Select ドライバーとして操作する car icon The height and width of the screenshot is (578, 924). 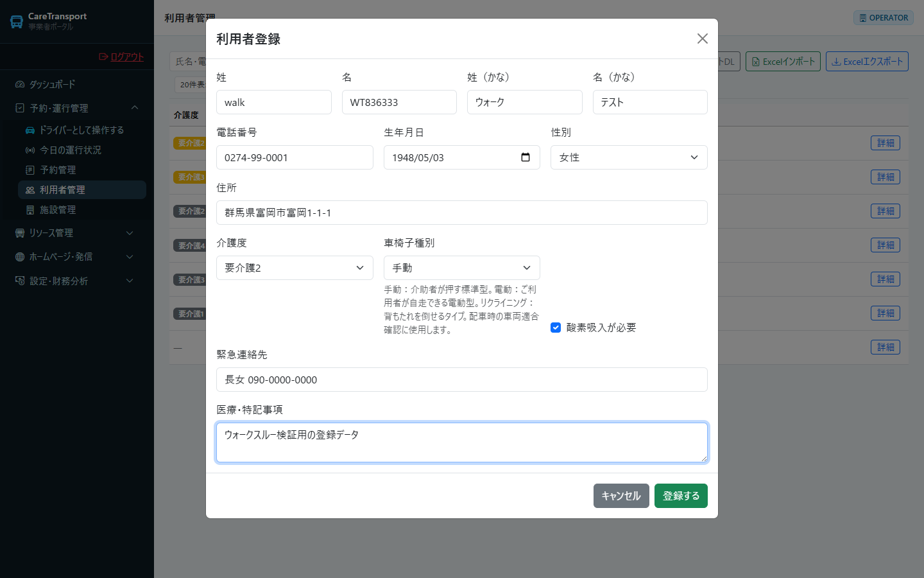pyautogui.click(x=30, y=130)
